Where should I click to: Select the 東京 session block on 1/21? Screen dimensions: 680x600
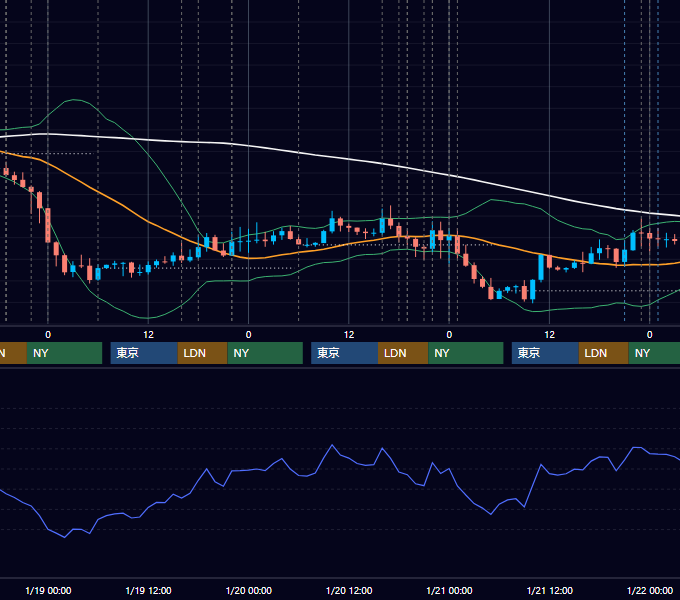545,353
